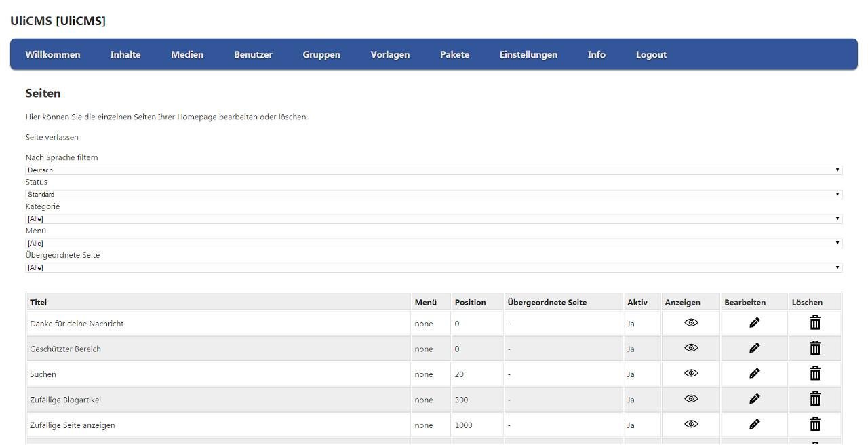Click the trash icon for "Geschützter Bereich"
Viewport: 868px width, 445px height.
814,347
